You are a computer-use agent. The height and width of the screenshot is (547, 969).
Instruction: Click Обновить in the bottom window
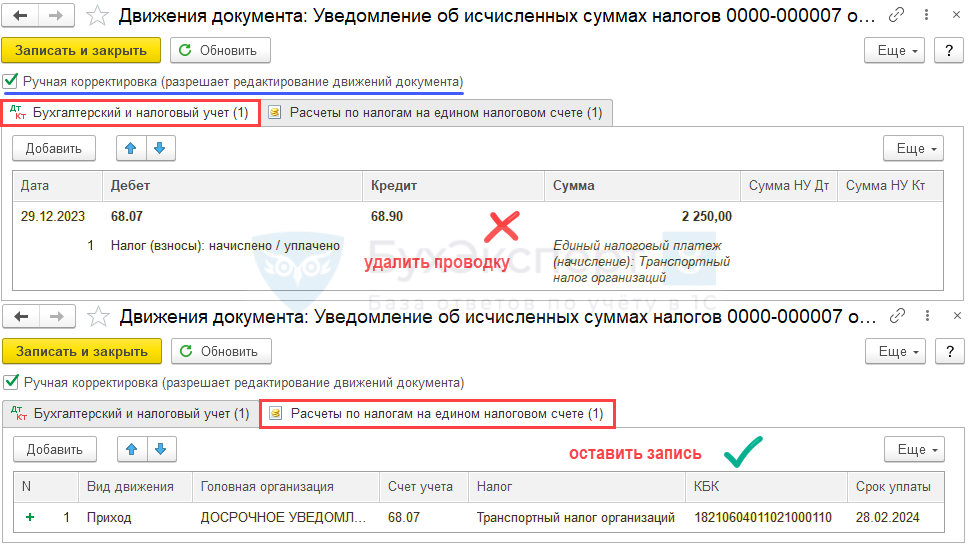click(x=220, y=351)
